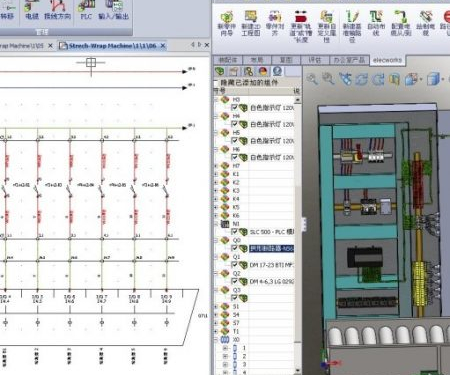Expand the K1 tree node
This screenshot has height=375, width=450.
coord(216,174)
